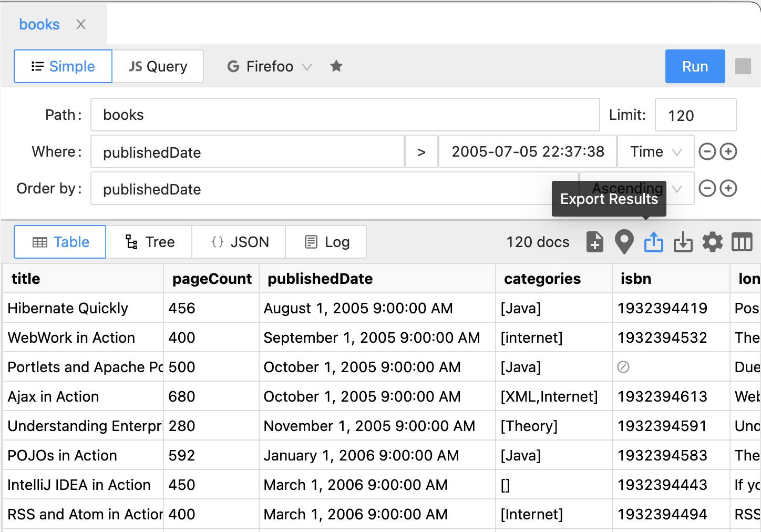Click the Limit field showing 120
Viewport: 761px width, 532px height.
click(x=695, y=115)
